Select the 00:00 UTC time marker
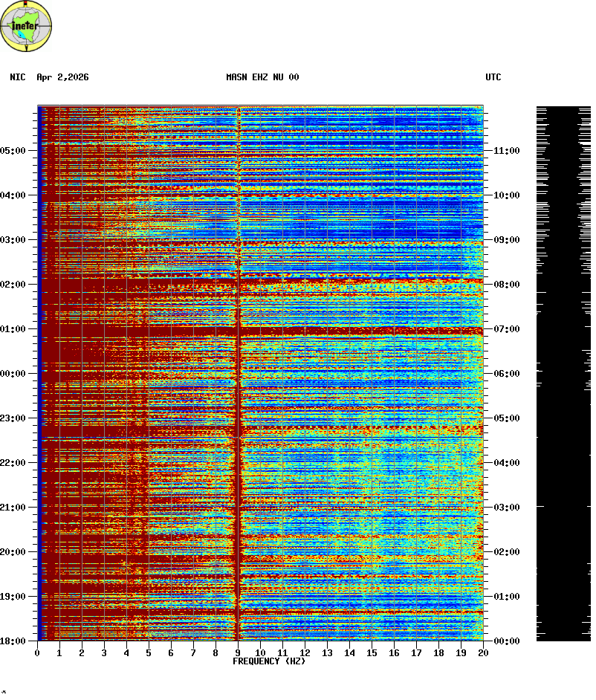596x700 pixels. [506, 641]
